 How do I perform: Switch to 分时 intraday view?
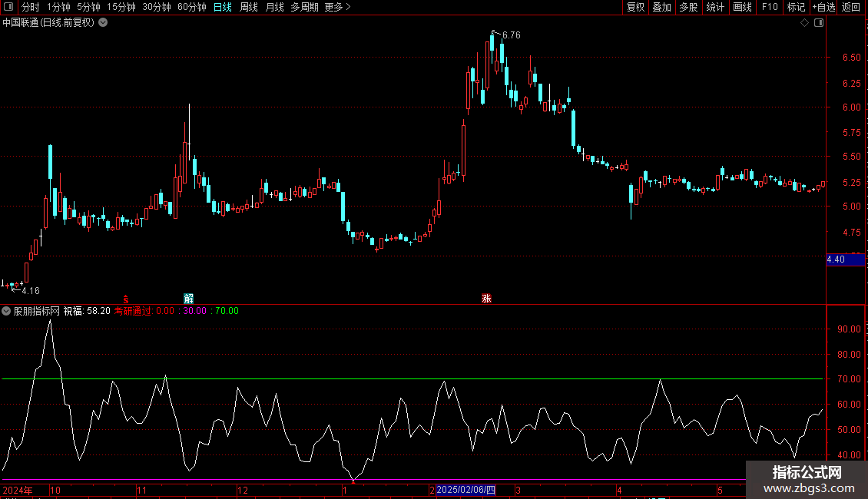click(31, 7)
